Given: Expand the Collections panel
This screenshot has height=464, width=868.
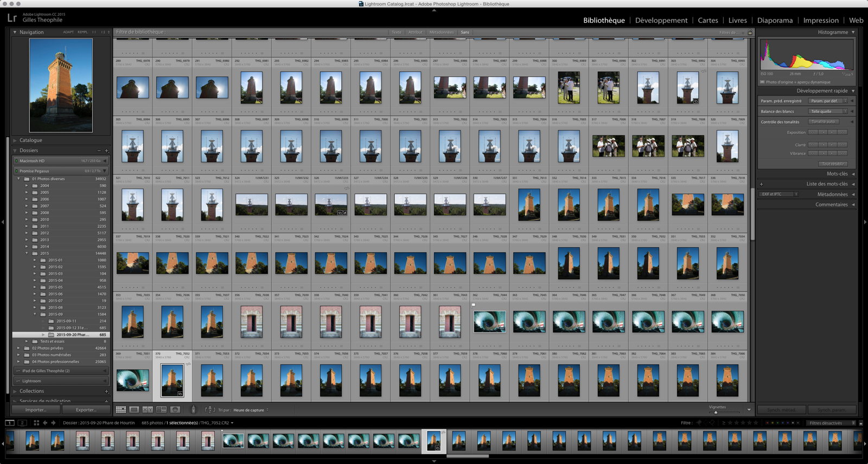Looking at the screenshot, I should coord(15,391).
